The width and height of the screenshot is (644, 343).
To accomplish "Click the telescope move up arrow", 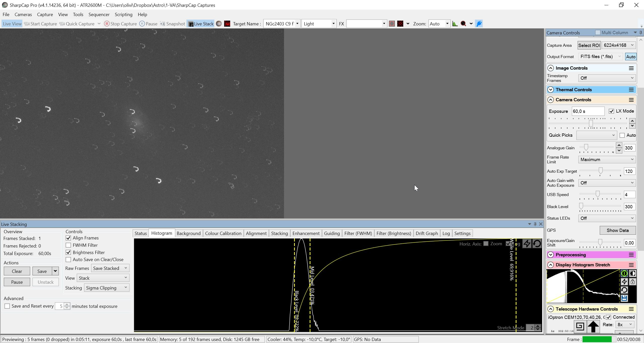I will pyautogui.click(x=593, y=326).
